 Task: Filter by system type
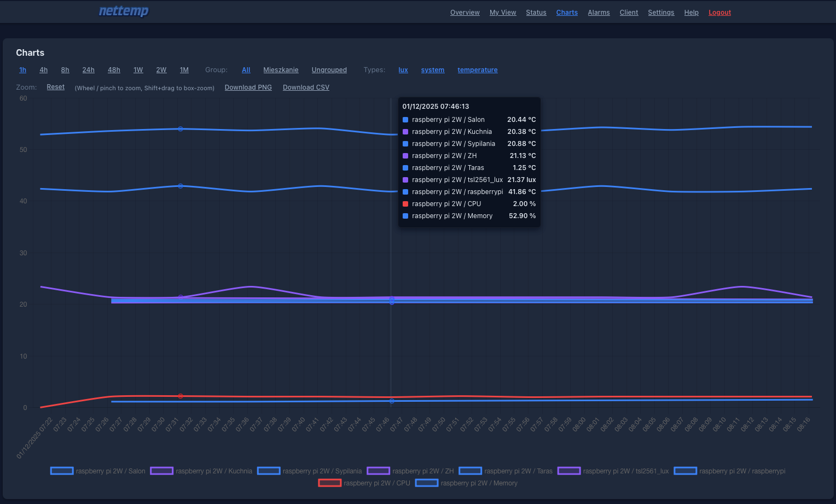tap(432, 69)
